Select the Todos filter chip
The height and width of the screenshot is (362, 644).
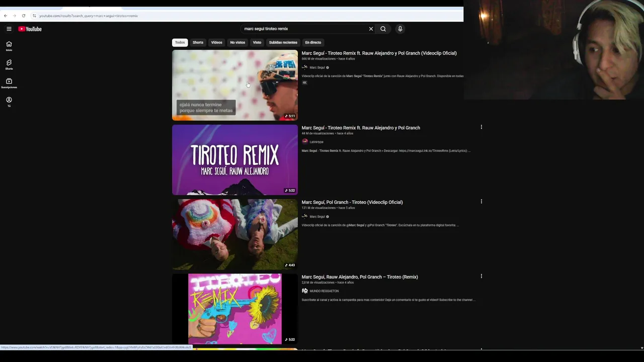click(180, 42)
